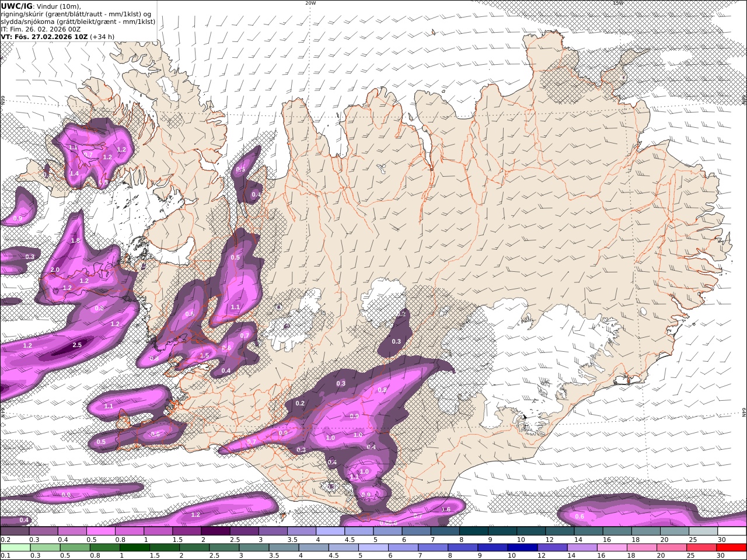Viewport: 747px width, 560px height.
Task: Click the UWC/IG title text
Action: 17,6
